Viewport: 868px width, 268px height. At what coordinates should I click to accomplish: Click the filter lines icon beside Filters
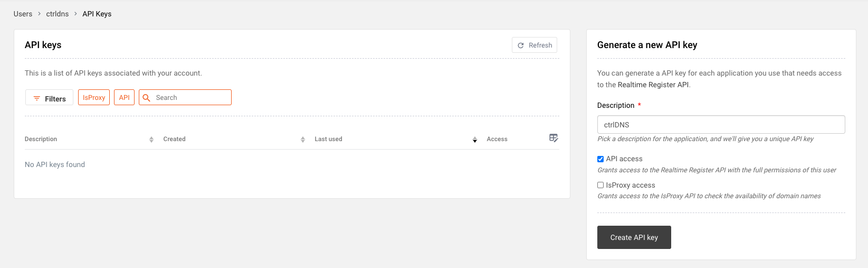click(37, 98)
